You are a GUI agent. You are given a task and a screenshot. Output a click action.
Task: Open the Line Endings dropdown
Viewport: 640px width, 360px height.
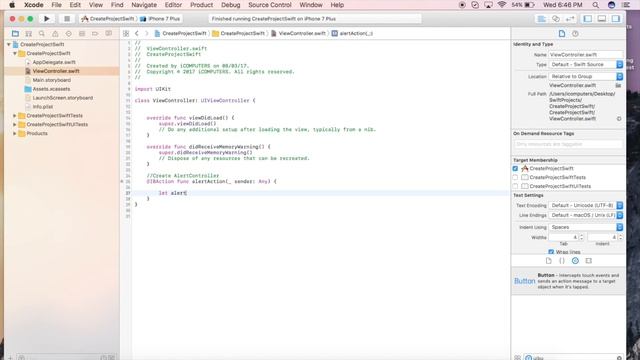point(586,215)
